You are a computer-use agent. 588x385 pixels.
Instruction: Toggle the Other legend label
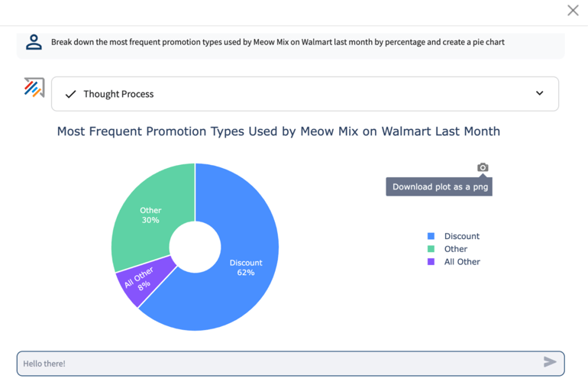456,249
